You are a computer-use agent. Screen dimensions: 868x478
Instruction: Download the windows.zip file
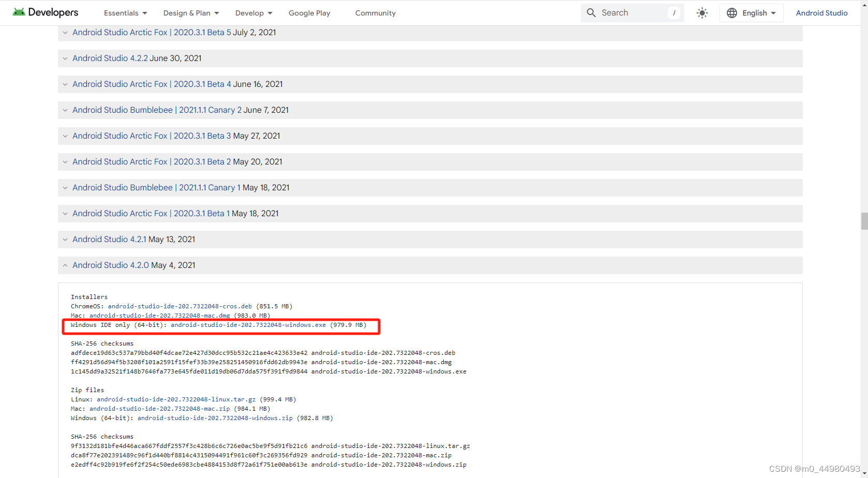click(215, 418)
